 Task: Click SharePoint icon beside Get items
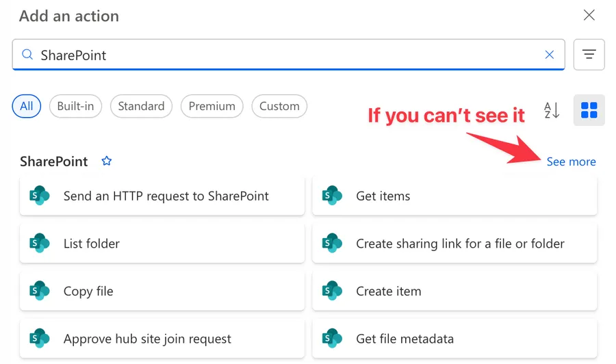pos(332,196)
